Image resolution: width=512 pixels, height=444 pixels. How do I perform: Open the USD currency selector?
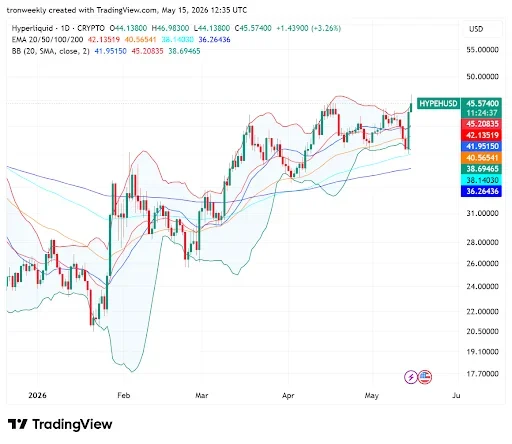[481, 29]
